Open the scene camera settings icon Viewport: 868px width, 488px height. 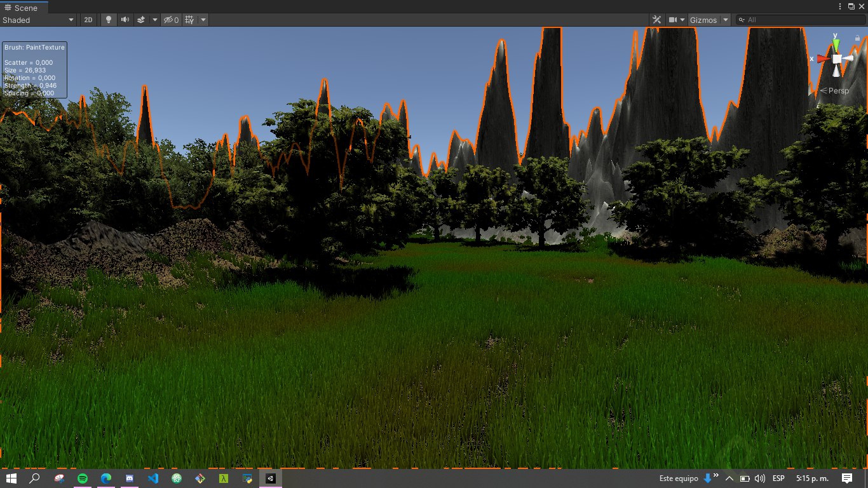point(672,20)
